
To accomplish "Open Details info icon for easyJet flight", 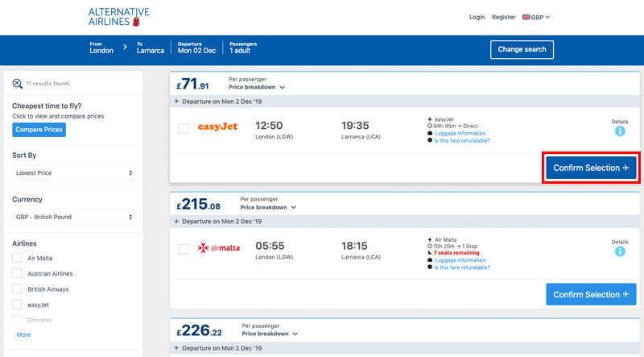I will coord(620,131).
